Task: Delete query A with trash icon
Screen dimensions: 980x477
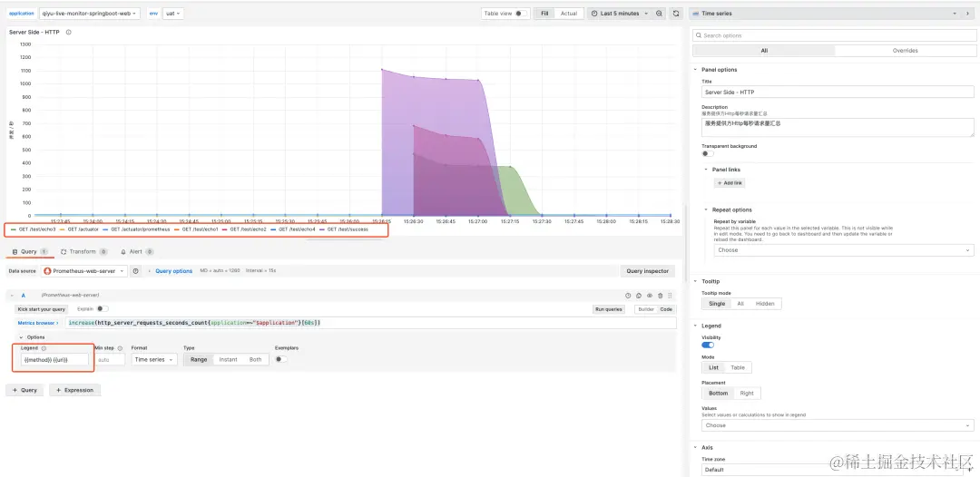Action: [660, 296]
